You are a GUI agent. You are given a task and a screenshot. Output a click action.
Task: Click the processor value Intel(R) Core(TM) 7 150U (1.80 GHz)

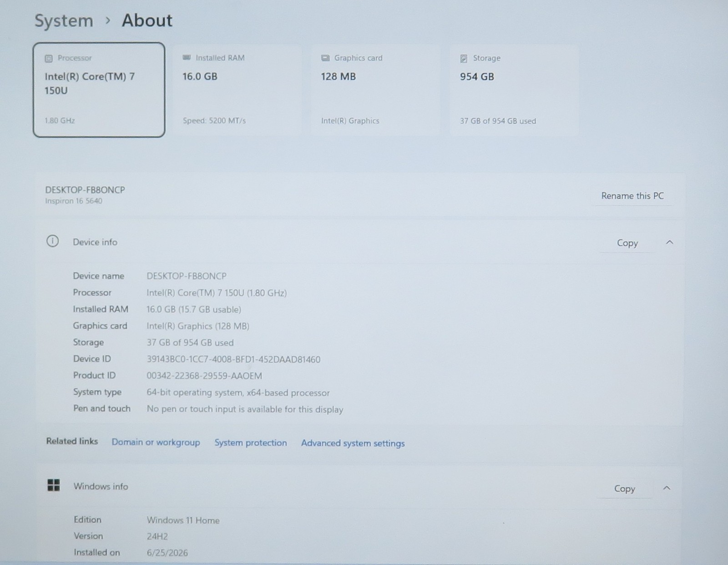(x=217, y=293)
